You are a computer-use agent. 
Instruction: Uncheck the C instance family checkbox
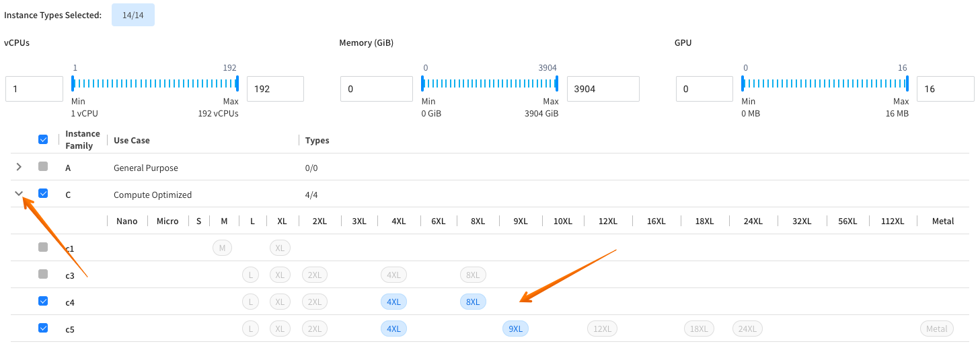[x=43, y=194]
